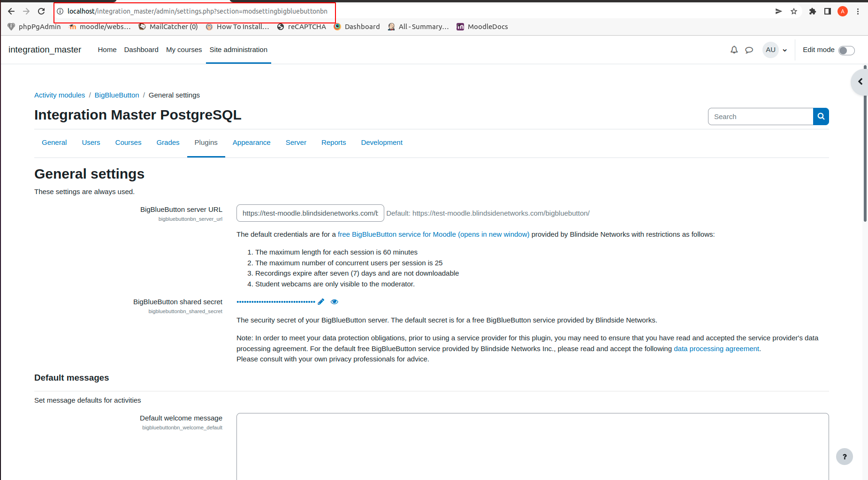Reload the current page
Viewport: 868px width, 480px height.
[x=41, y=11]
